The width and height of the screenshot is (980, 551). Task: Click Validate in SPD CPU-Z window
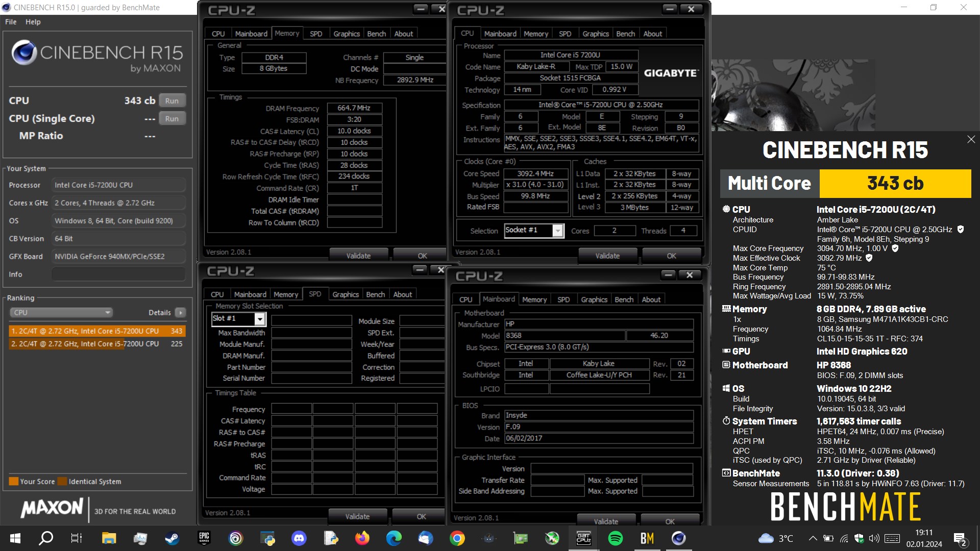(357, 516)
